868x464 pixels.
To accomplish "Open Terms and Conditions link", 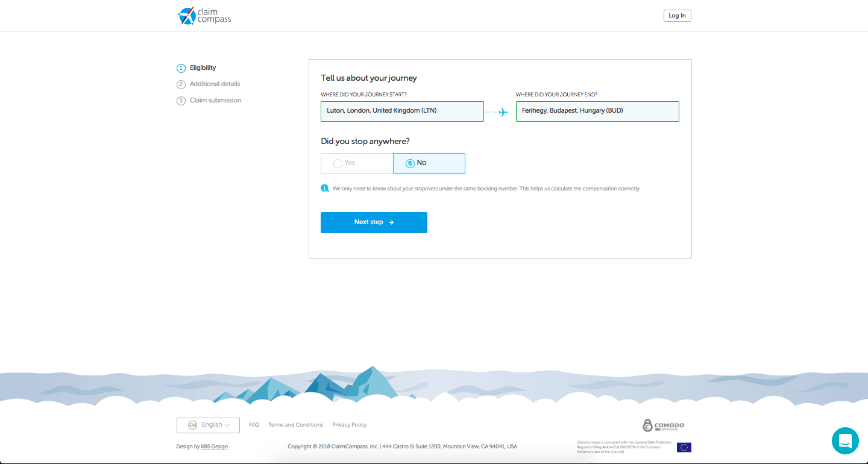I will click(295, 425).
